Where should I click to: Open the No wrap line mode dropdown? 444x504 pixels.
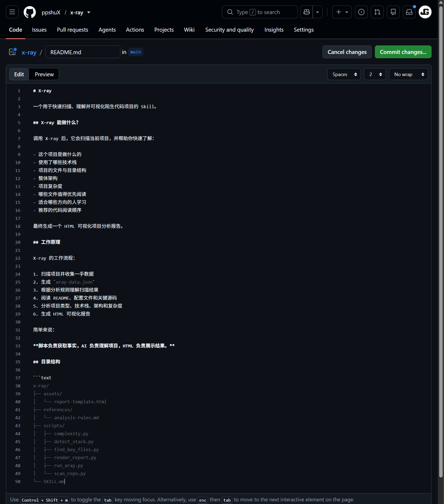(408, 74)
